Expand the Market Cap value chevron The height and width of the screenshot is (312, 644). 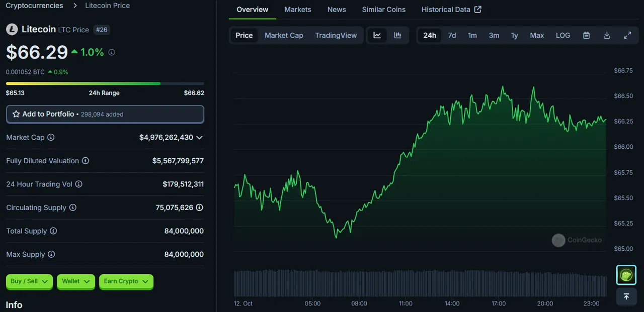click(x=200, y=137)
